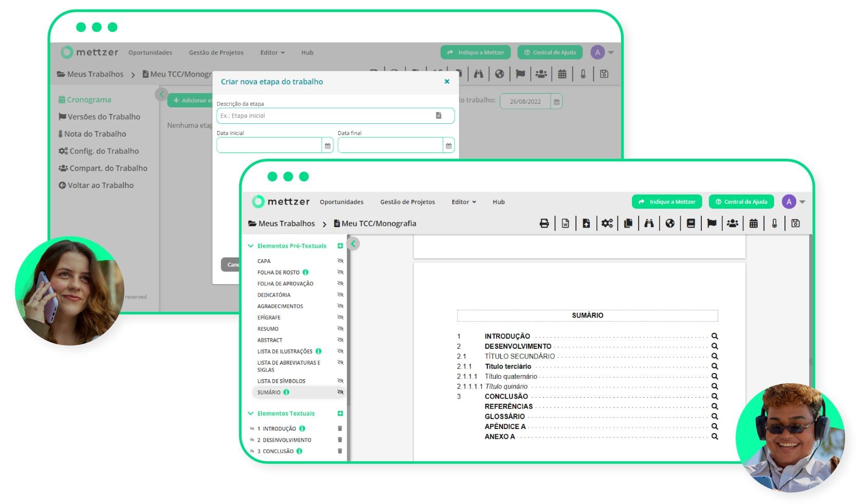Click the 26/08/2022 date field in back window
This screenshot has height=504, width=859.
pyautogui.click(x=525, y=101)
